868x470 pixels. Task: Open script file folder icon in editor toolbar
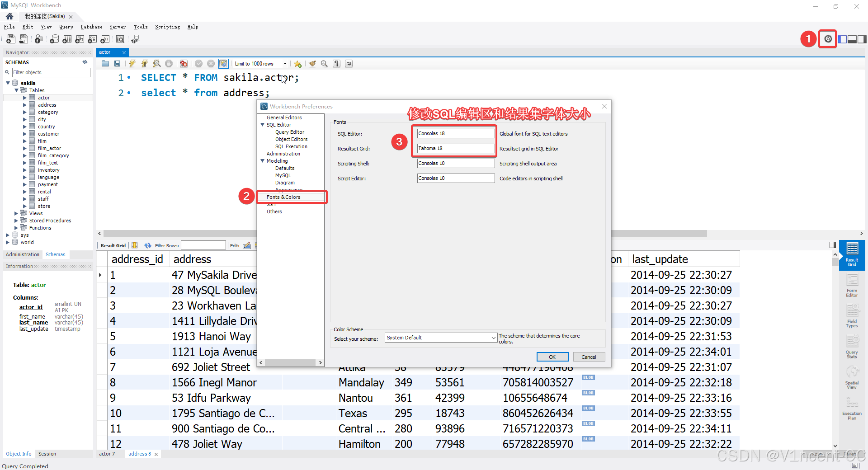[105, 64]
